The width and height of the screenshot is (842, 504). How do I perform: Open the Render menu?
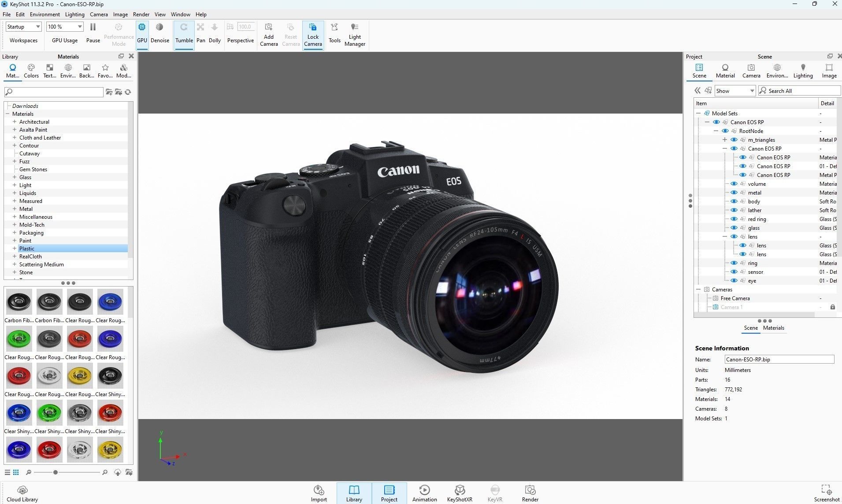141,15
